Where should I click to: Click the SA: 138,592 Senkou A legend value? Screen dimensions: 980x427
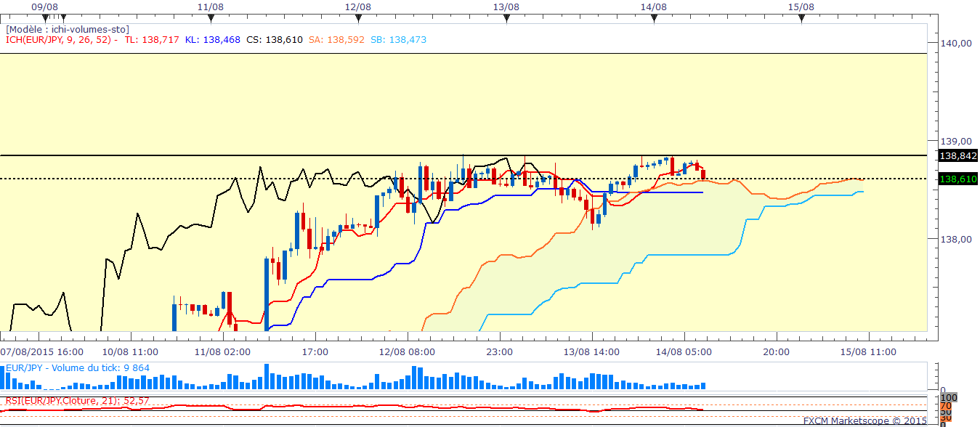[x=336, y=39]
